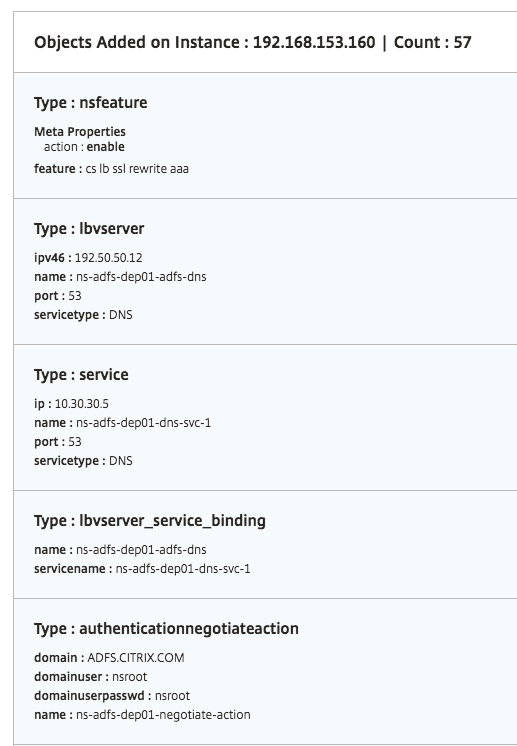Click the action : enable entry
The height and width of the screenshot is (746, 517).
click(x=84, y=147)
